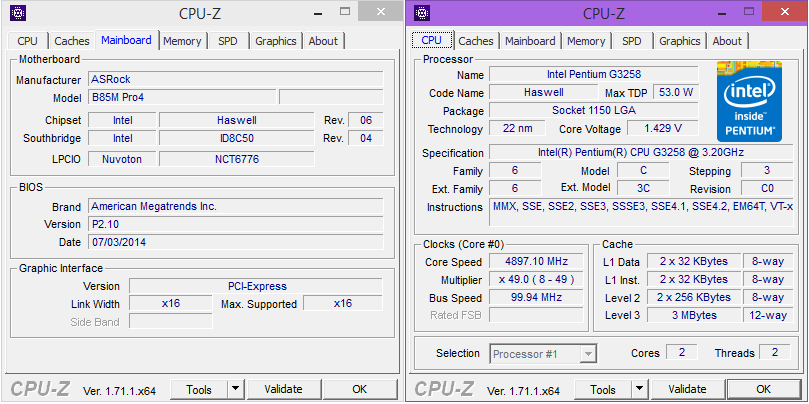
Task: Open About tab in right window
Action: tap(727, 41)
